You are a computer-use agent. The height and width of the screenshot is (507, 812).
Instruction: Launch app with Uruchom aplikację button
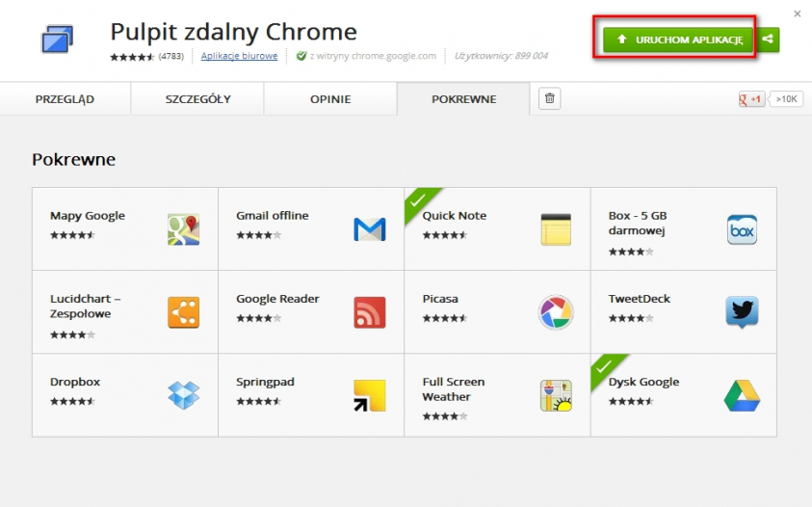point(678,40)
